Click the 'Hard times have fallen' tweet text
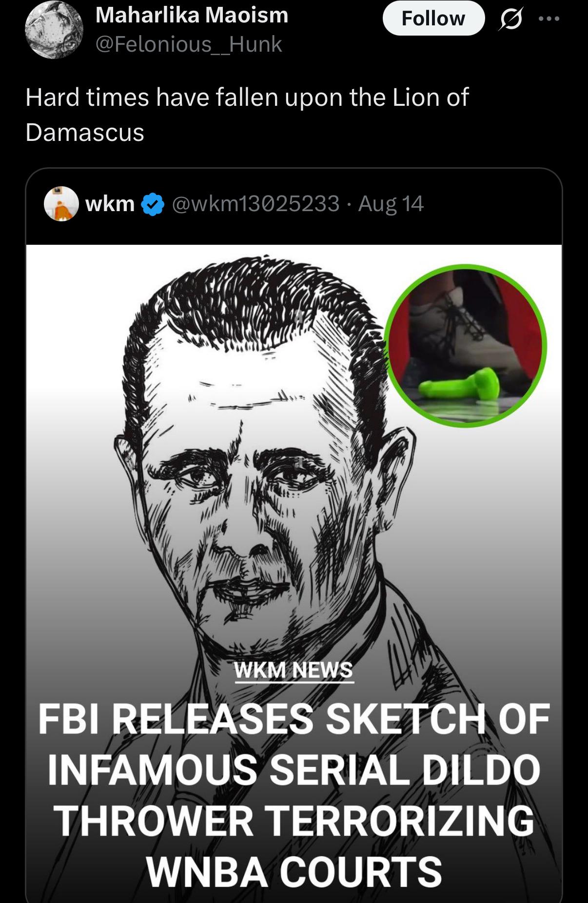 pos(247,97)
